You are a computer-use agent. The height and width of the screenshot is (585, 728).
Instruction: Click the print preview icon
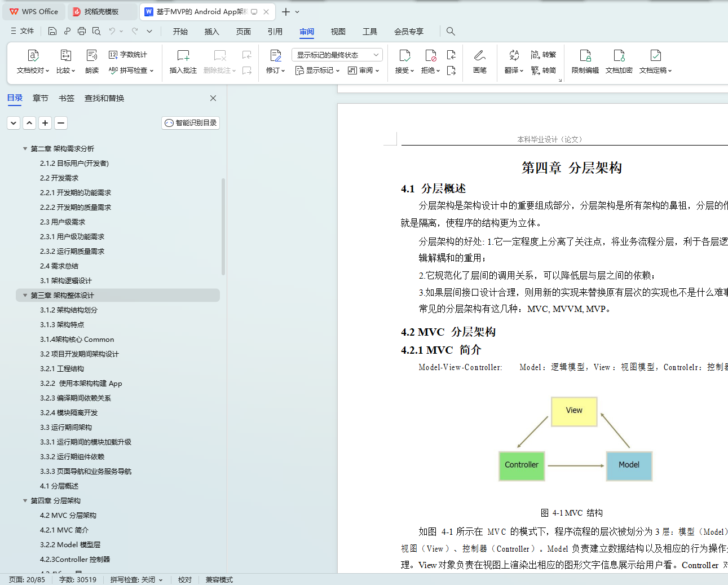[96, 31]
